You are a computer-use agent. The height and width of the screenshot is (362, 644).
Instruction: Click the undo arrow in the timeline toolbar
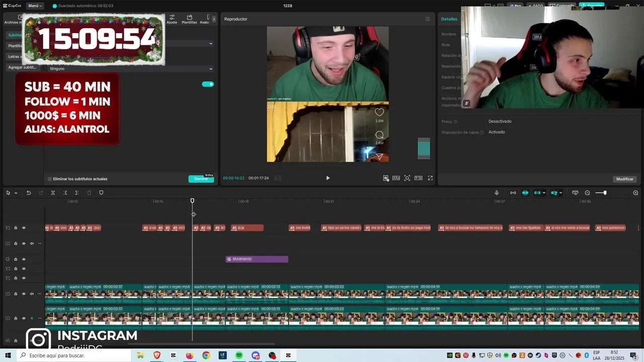click(29, 193)
